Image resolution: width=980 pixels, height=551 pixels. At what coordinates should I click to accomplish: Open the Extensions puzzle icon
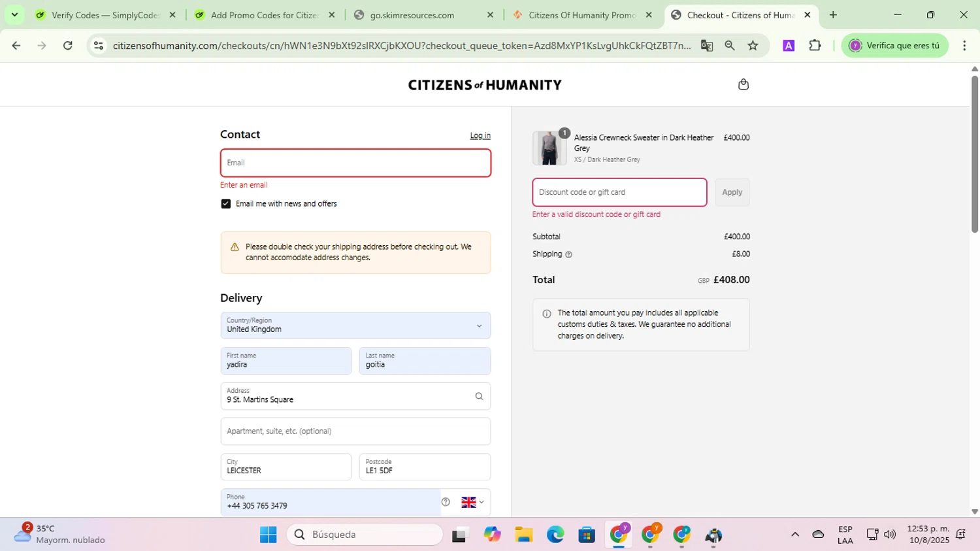point(815,46)
